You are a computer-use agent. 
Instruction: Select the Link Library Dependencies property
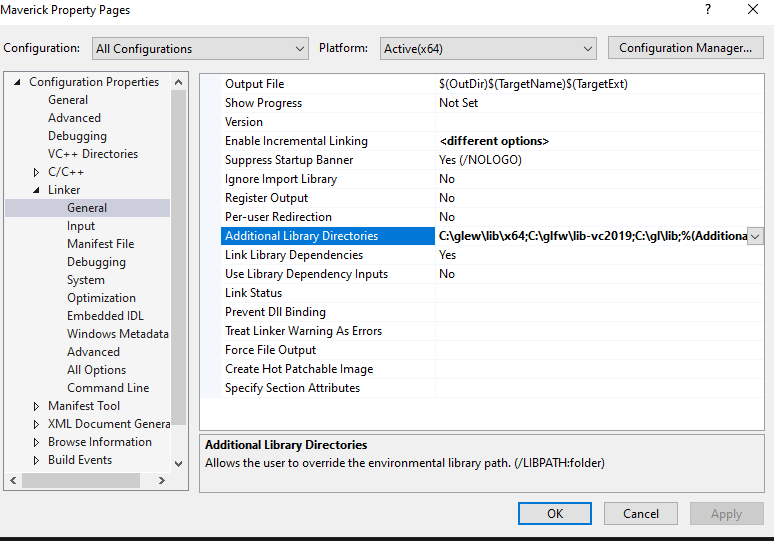click(x=294, y=255)
